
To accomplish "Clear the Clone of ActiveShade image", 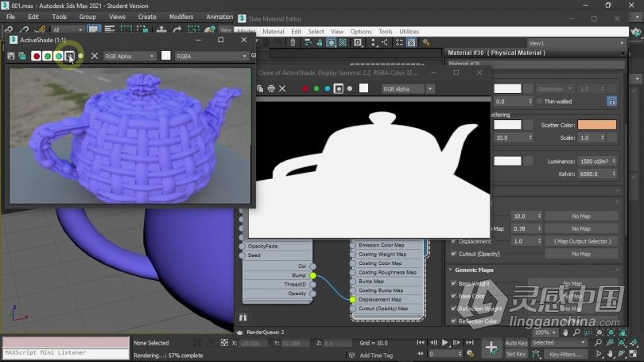I will pos(282,89).
